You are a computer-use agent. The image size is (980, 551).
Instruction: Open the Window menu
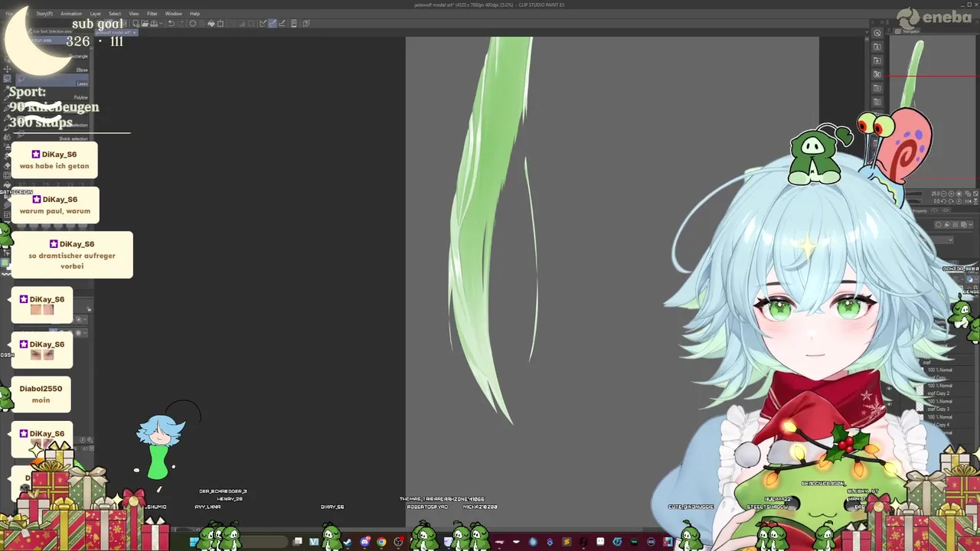[x=174, y=13]
